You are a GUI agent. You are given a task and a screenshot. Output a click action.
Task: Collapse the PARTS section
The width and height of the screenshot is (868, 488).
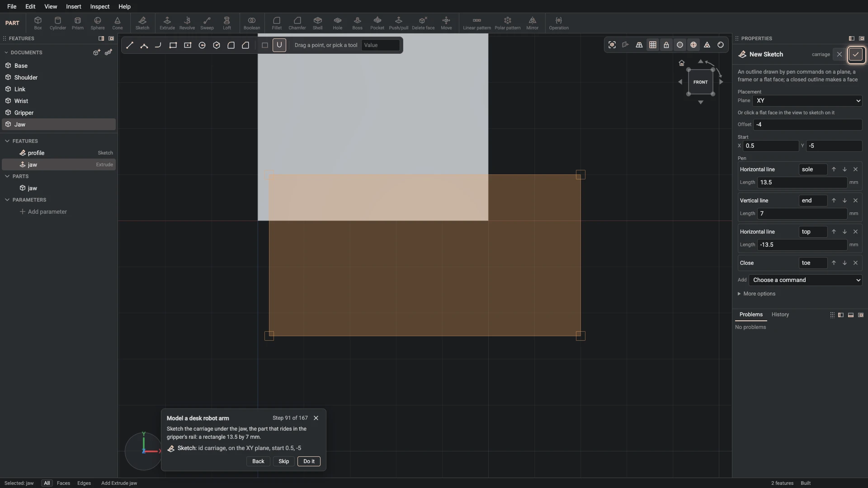coord(7,176)
